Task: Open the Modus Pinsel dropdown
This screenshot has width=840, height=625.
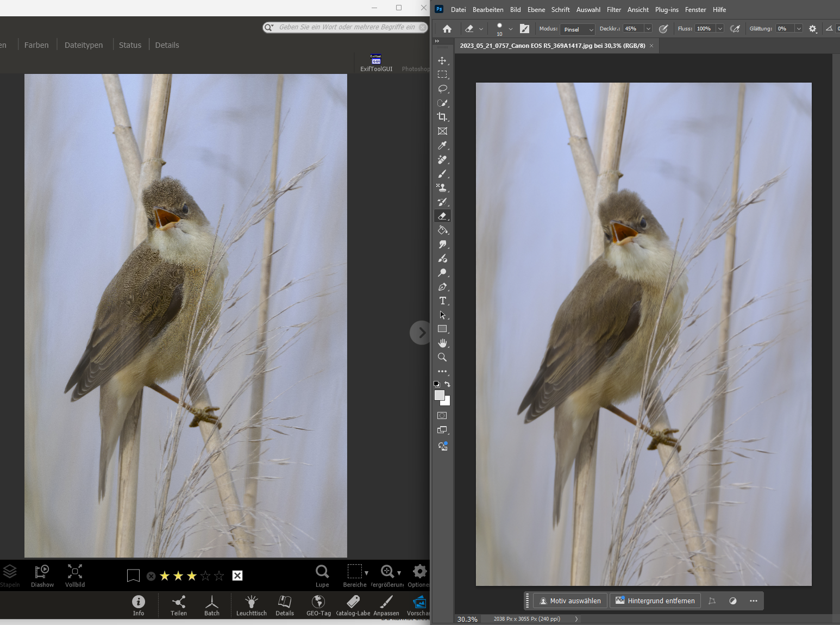Action: point(578,29)
